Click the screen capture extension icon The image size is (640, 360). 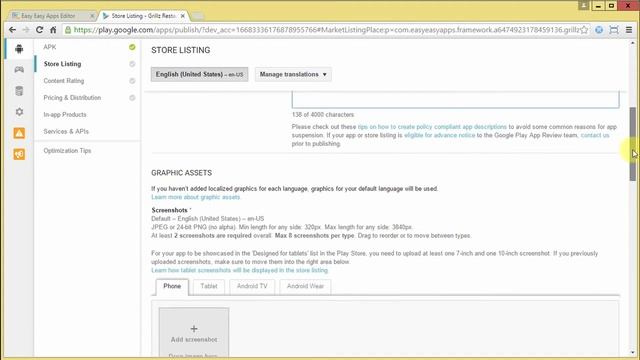click(613, 30)
